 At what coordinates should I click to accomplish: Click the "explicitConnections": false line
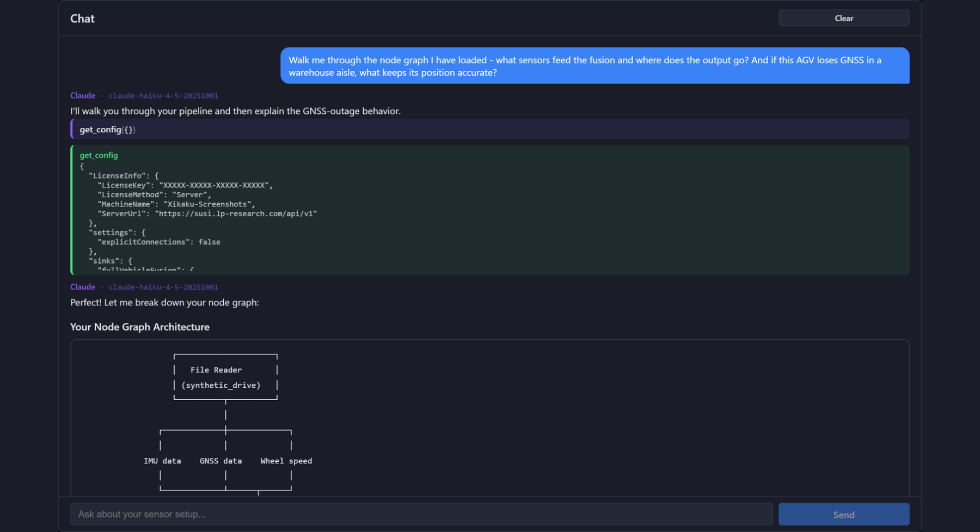tap(159, 242)
